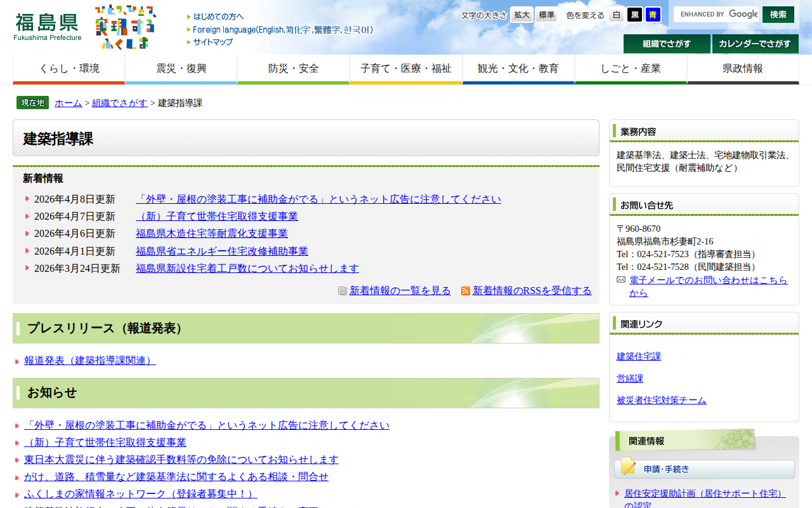Open 福島県木造住宅等耐震化支援事業 news link

tap(212, 234)
